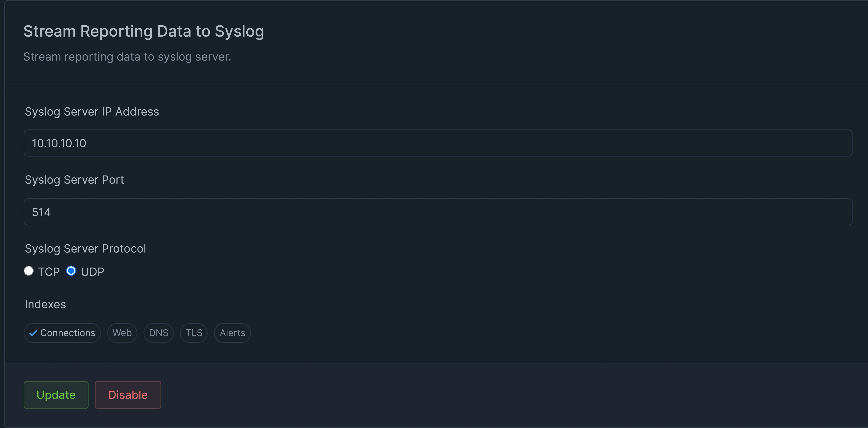Screen dimensions: 868x428
Task: Select the UDP protocol radio button
Action: [x=71, y=271]
